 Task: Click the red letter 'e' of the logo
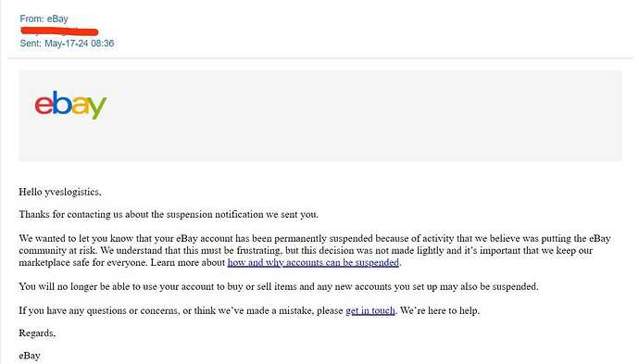tap(44, 106)
